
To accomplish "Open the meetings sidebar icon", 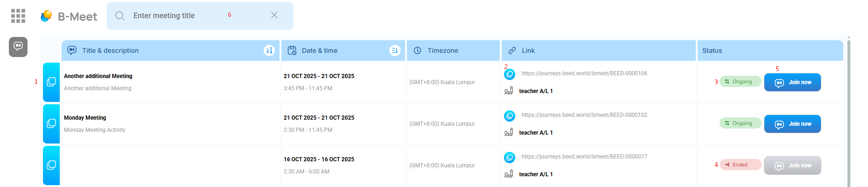I will [x=18, y=47].
